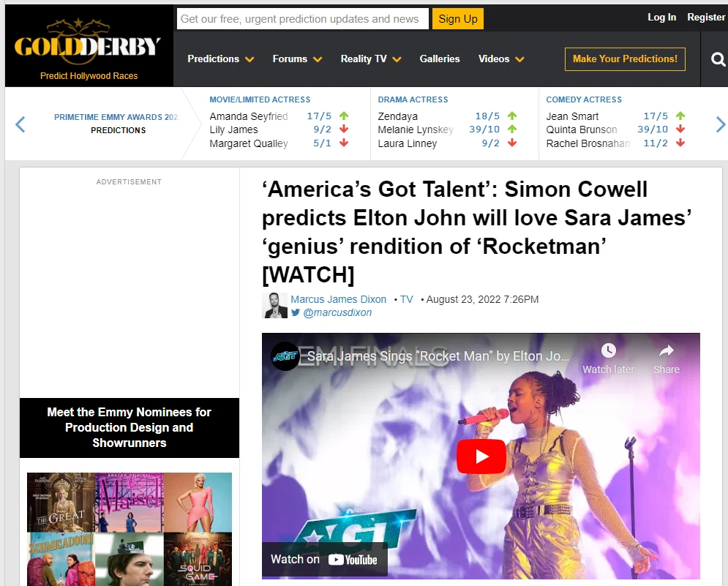Go to previous predictions with left arrow
Image resolution: width=728 pixels, height=586 pixels.
[20, 124]
